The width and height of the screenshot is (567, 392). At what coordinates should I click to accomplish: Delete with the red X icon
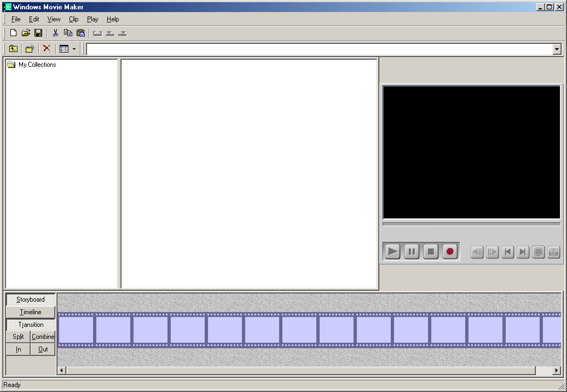tap(47, 49)
